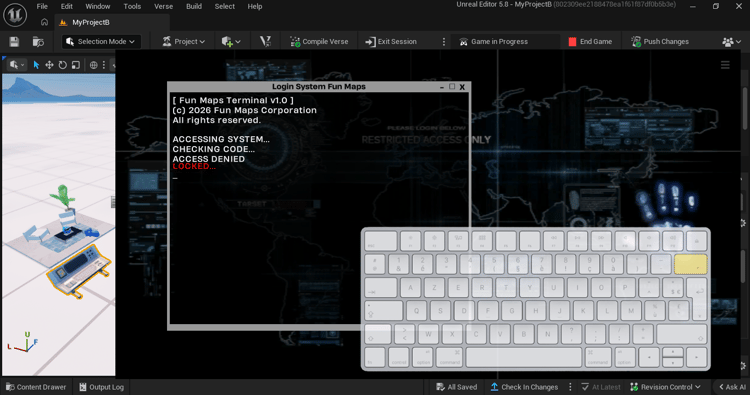The width and height of the screenshot is (750, 395).
Task: Select the scale tool
Action: point(76,65)
